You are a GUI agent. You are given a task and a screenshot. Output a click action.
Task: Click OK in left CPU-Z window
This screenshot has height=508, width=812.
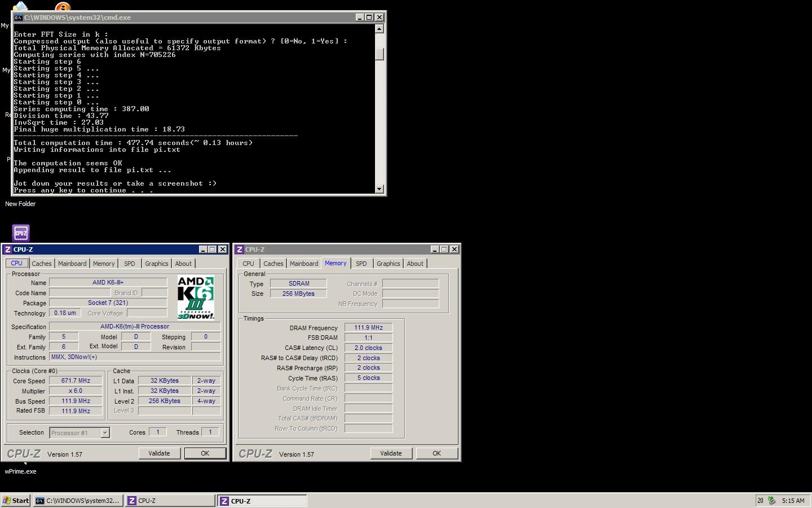(205, 453)
